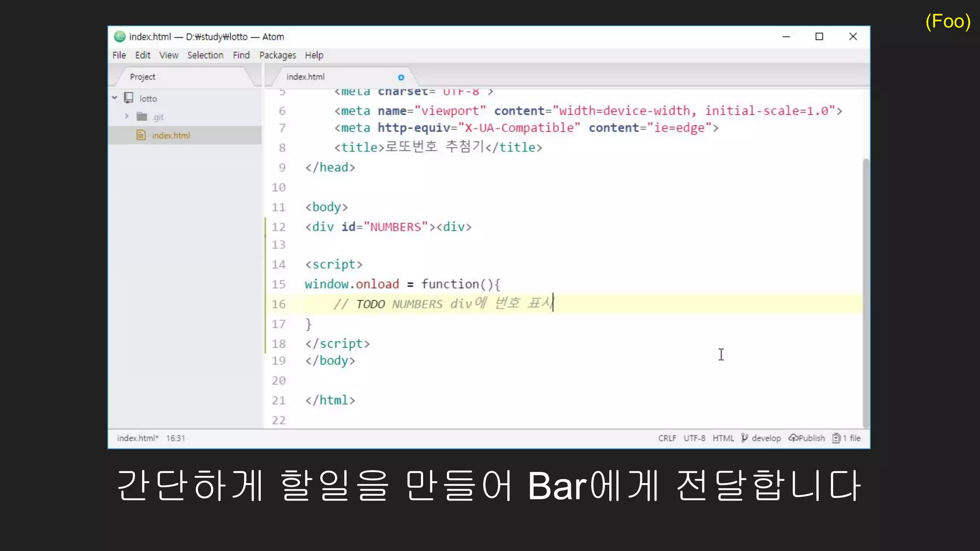Image resolution: width=980 pixels, height=551 pixels.
Task: Click the NUMBERS id string on line 12
Action: click(396, 227)
